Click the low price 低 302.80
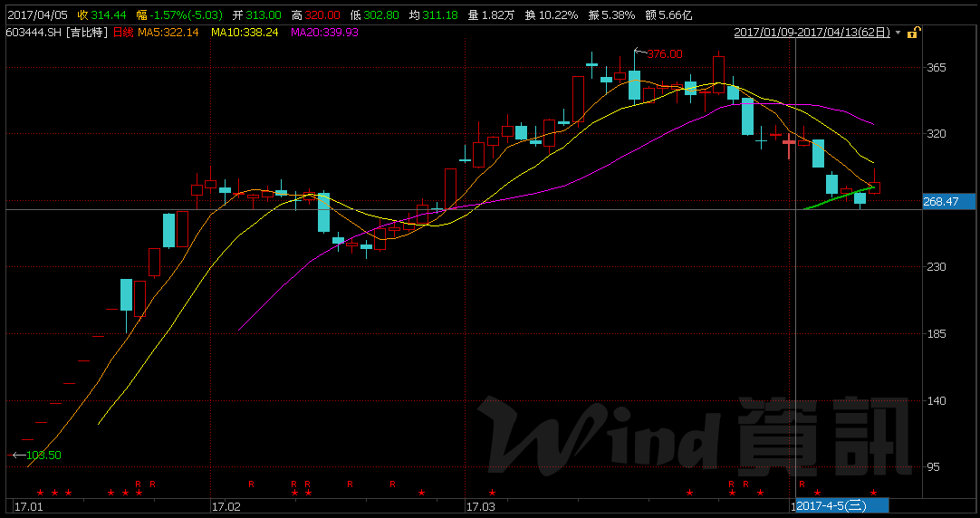This screenshot has width=980, height=518. (375, 15)
